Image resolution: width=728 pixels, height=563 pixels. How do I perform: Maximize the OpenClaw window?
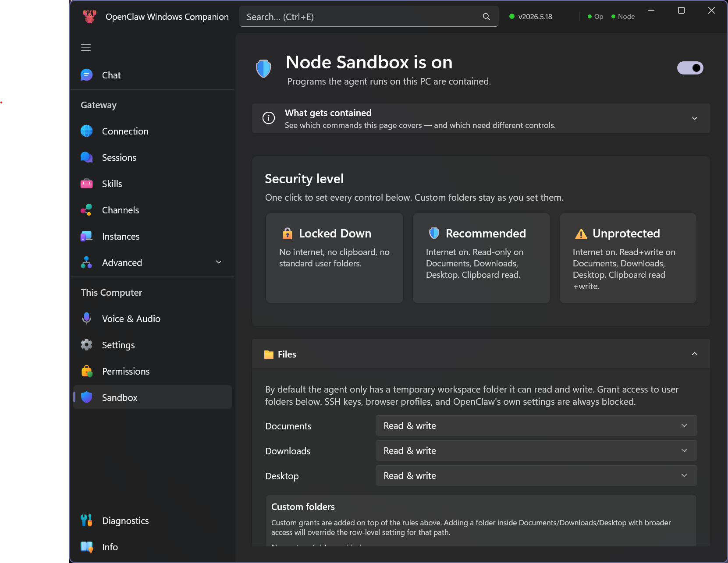click(681, 10)
